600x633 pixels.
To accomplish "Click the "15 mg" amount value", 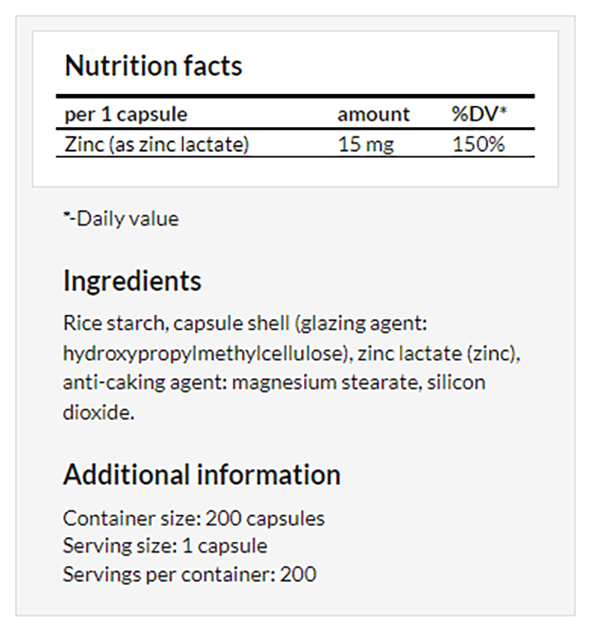I will (x=365, y=144).
